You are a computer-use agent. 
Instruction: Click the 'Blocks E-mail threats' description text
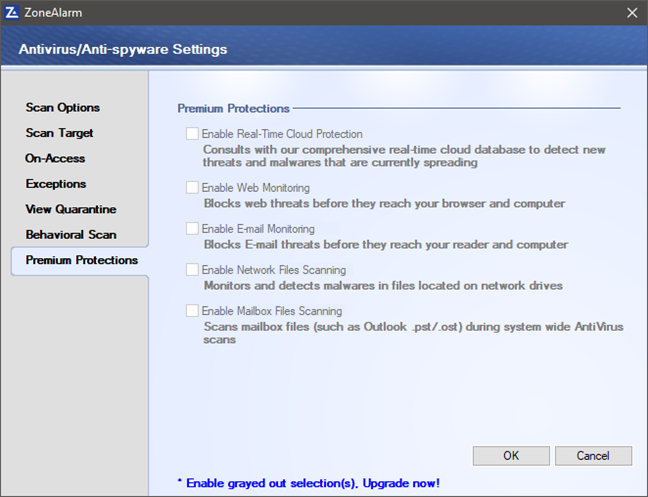(386, 245)
